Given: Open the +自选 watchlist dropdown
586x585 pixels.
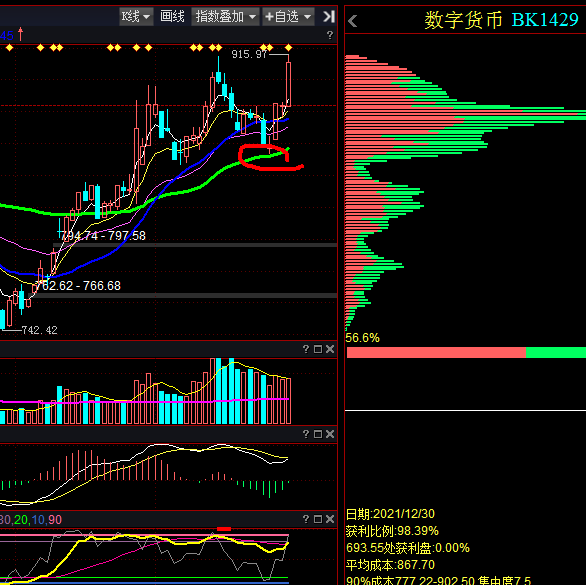Looking at the screenshot, I should click(288, 16).
